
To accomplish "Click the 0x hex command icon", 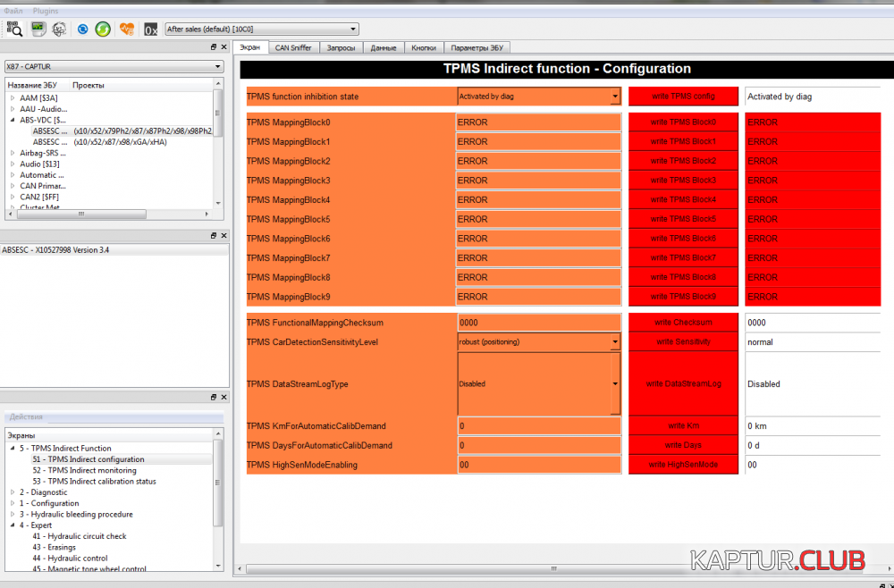I will (x=150, y=29).
